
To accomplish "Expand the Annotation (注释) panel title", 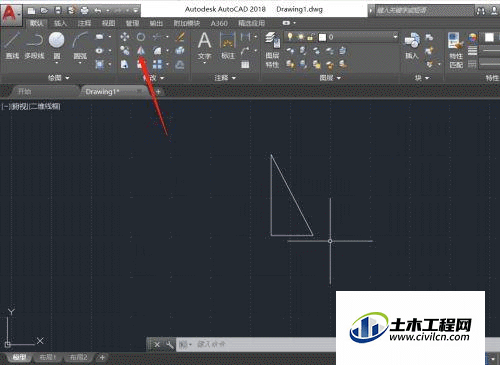I will pyautogui.click(x=225, y=78).
